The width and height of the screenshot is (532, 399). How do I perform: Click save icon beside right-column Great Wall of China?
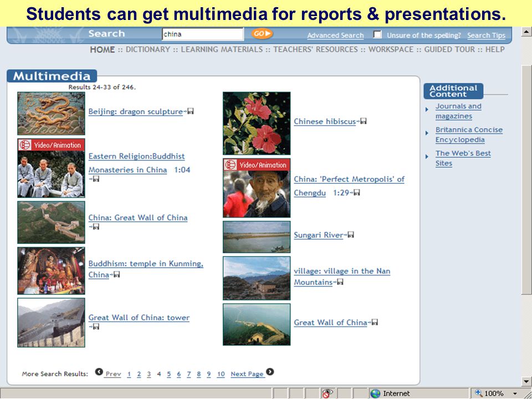click(375, 322)
